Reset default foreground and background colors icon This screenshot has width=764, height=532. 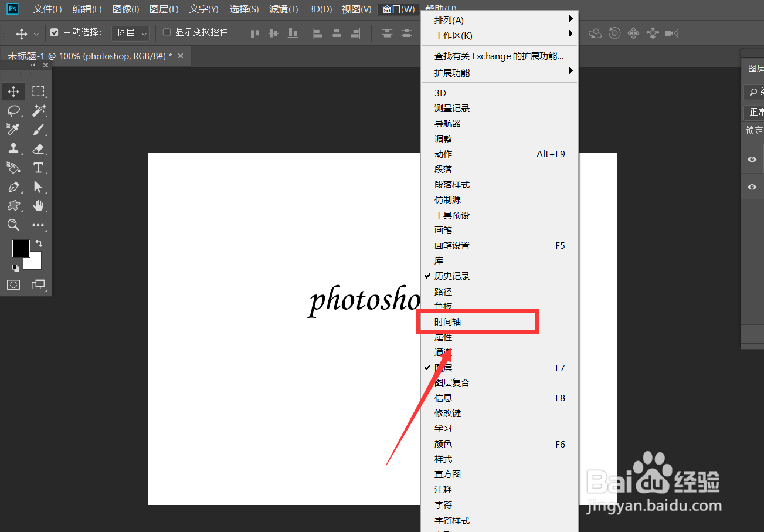(16, 267)
